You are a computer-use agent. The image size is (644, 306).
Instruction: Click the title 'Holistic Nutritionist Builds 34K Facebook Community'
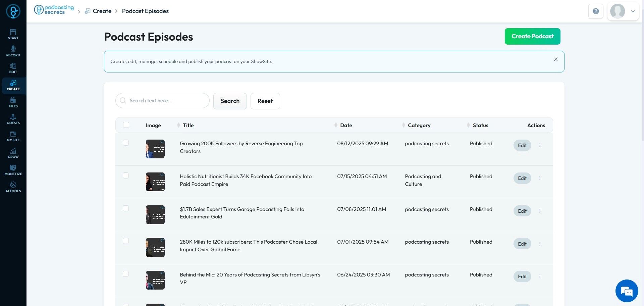(x=246, y=180)
